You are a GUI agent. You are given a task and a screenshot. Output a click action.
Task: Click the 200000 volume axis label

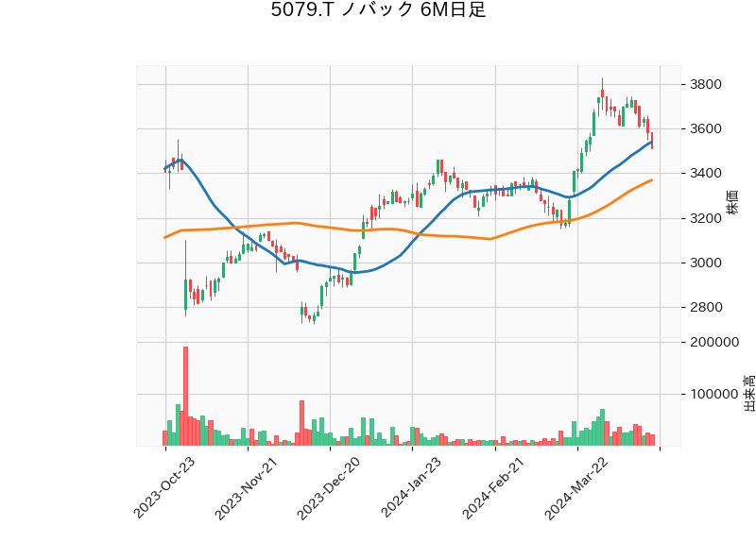click(x=713, y=342)
